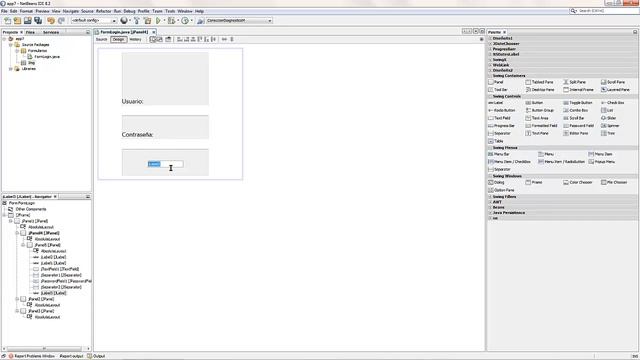Click the Build Project hammer icon
640x360 pixels.
tap(137, 20)
